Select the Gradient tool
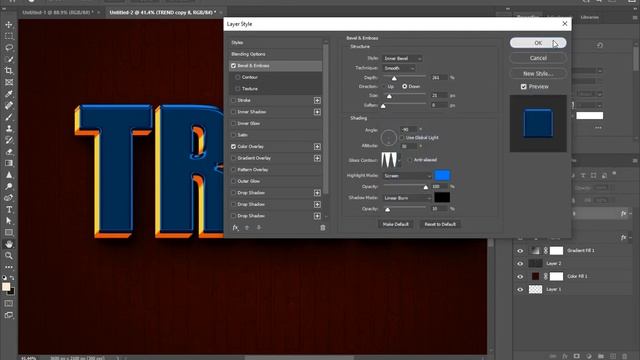This screenshot has height=360, width=640. [9, 163]
